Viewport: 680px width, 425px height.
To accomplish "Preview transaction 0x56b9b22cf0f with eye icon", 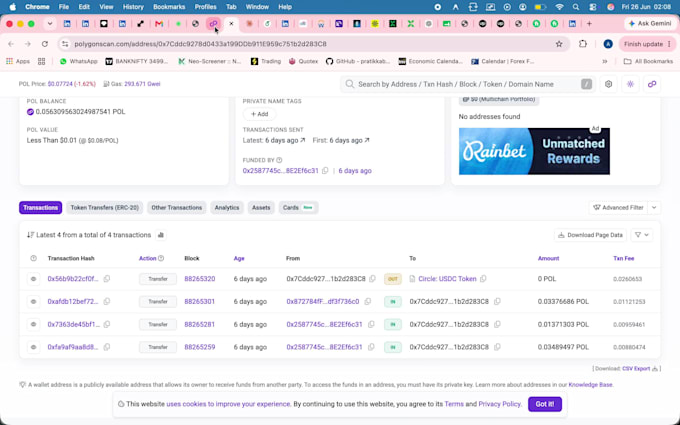I will tap(33, 279).
